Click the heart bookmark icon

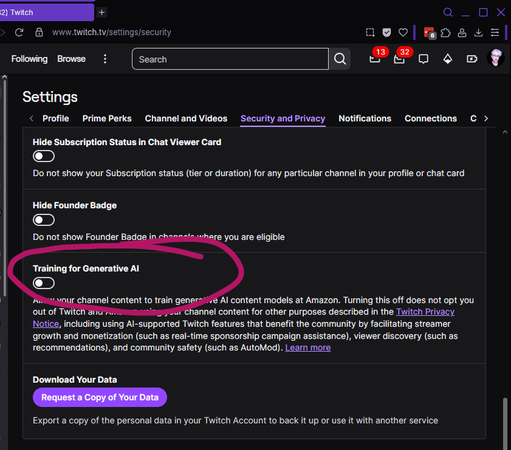(x=403, y=32)
